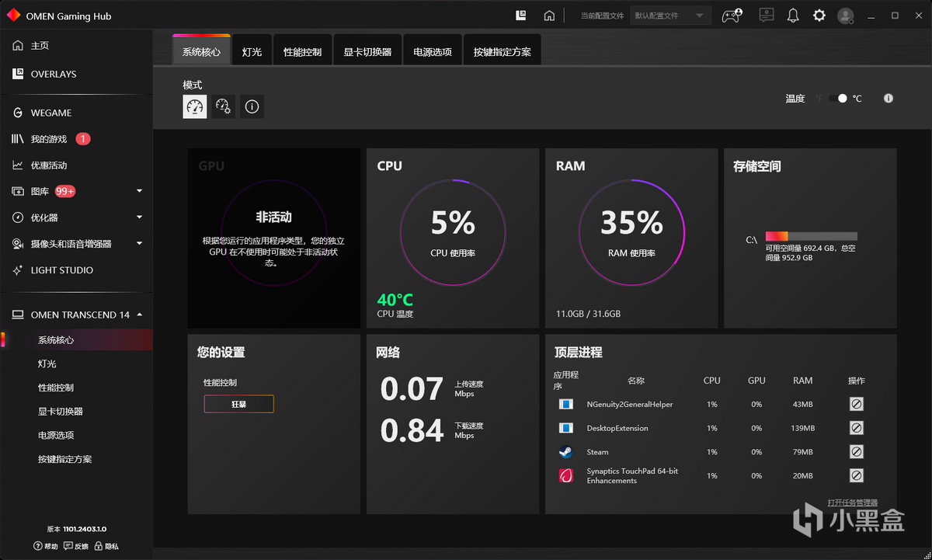Open 反馈 feedback at sidebar bottom
The width and height of the screenshot is (932, 560).
click(76, 547)
